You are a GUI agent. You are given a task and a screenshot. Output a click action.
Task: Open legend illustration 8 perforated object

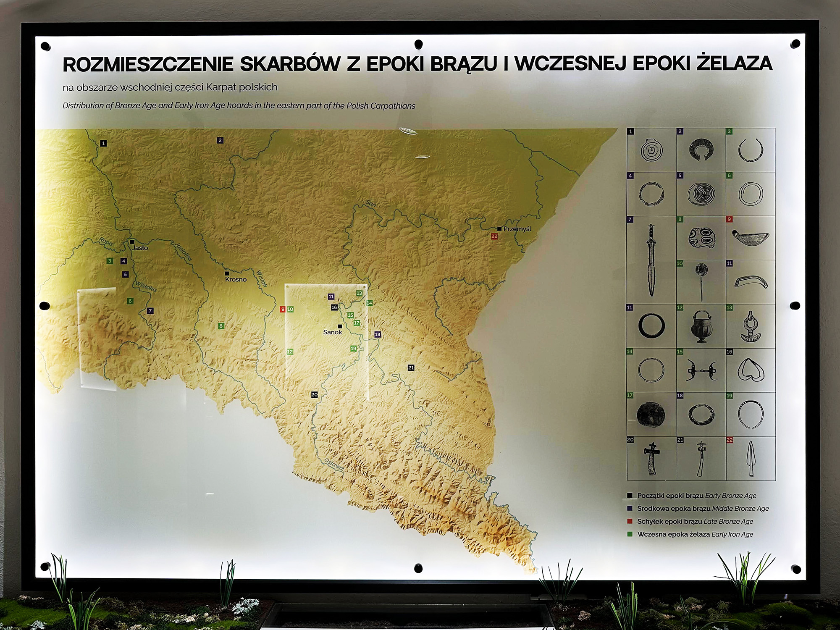click(x=701, y=238)
